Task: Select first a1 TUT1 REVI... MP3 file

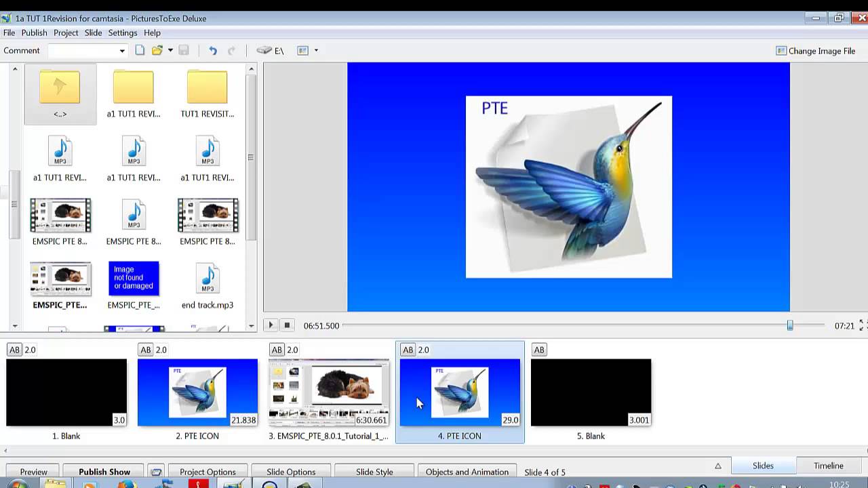Action: point(60,158)
